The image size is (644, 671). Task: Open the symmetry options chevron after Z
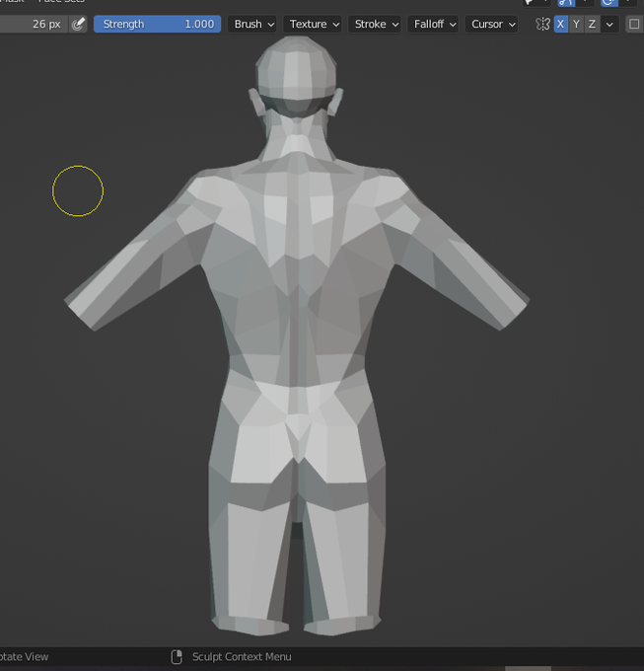tap(609, 24)
